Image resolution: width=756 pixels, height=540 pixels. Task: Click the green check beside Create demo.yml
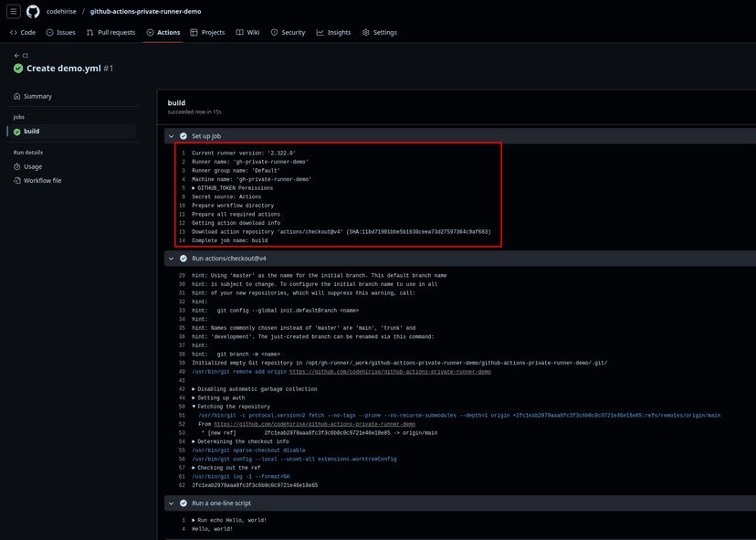[18, 66]
